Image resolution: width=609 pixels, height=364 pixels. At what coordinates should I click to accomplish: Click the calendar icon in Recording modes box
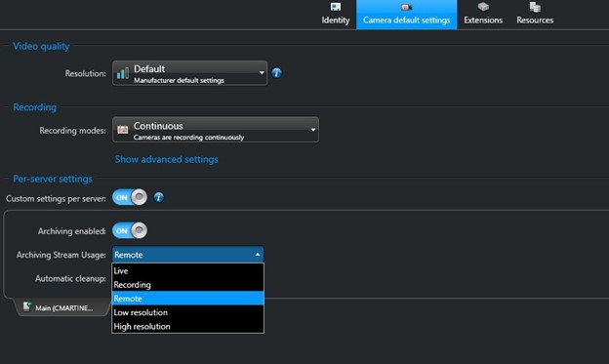pos(123,130)
